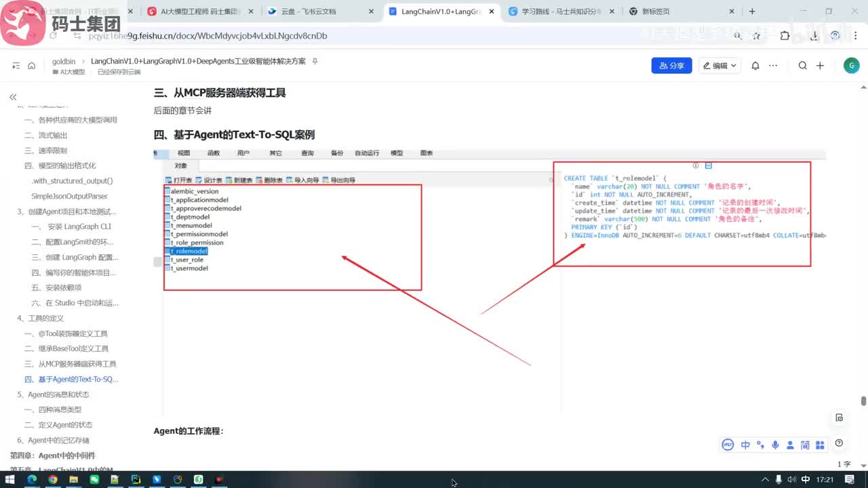Open the help question-mark icon

click(x=840, y=443)
